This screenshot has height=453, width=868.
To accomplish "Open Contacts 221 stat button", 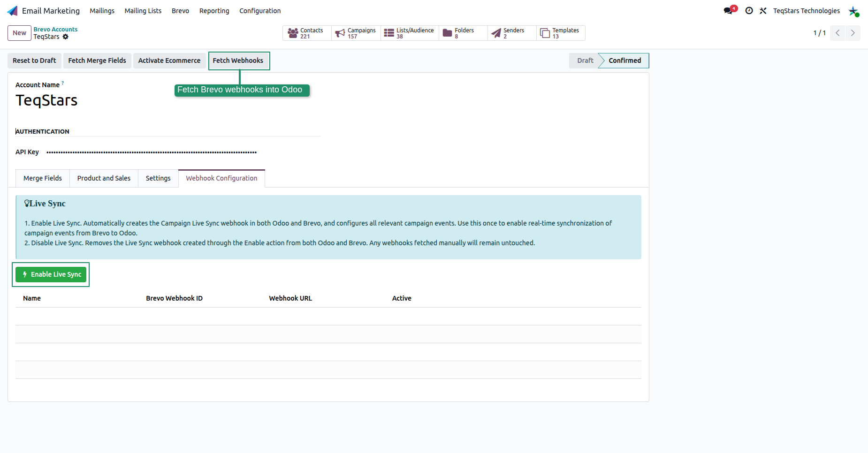I will (307, 33).
